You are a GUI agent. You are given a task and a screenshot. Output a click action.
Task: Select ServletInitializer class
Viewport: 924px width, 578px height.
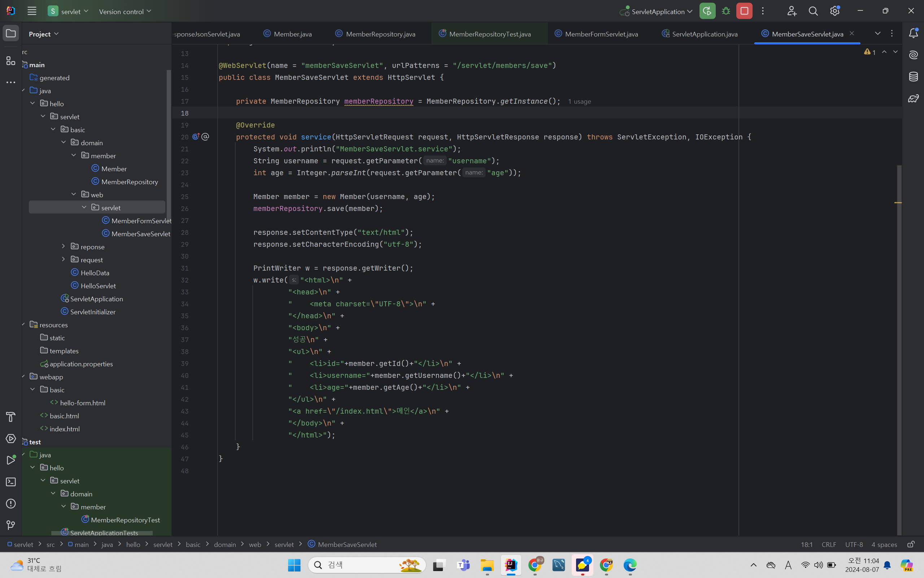click(x=88, y=311)
